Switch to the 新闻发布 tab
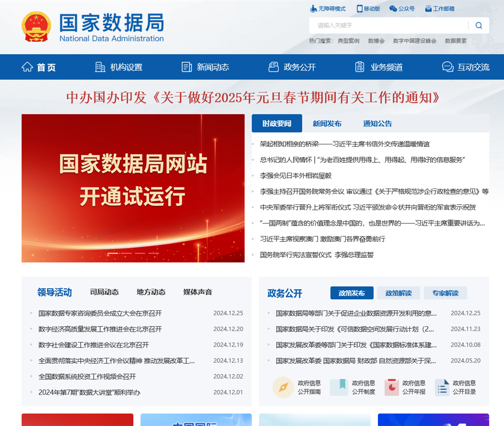The image size is (504, 426). click(x=327, y=123)
